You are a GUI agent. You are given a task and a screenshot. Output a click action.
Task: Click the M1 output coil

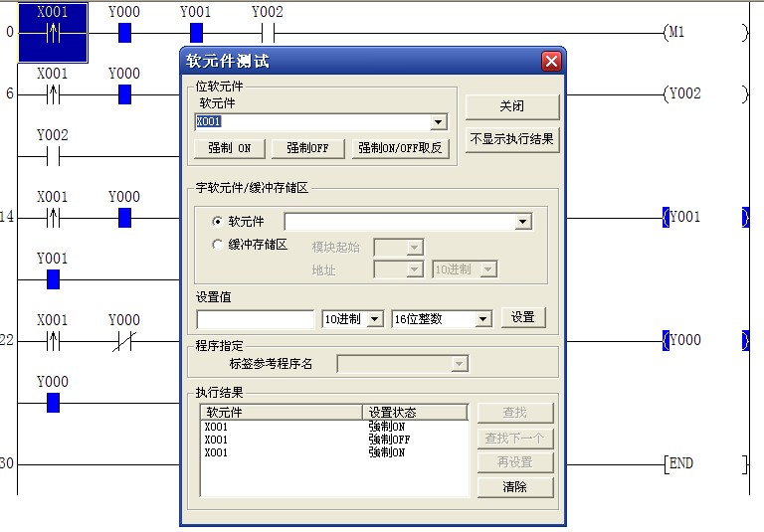point(676,32)
